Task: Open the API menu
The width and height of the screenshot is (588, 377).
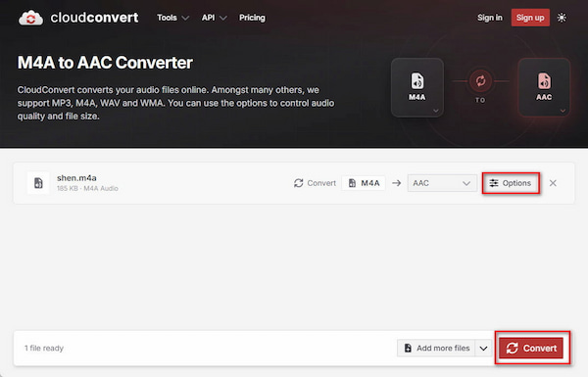Action: pos(214,18)
